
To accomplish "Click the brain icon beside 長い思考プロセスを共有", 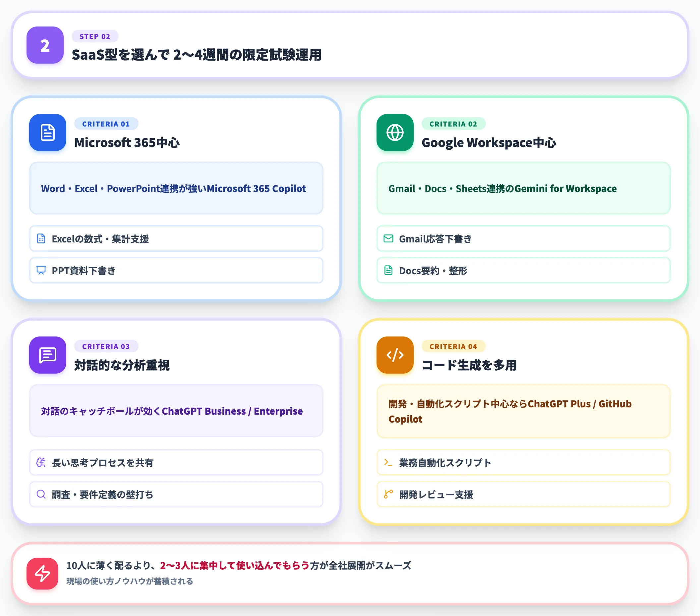I will (x=41, y=462).
